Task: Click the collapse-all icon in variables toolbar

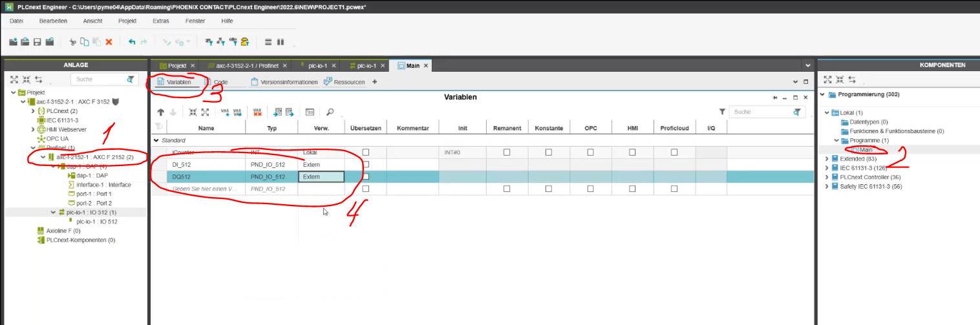Action: (x=193, y=112)
